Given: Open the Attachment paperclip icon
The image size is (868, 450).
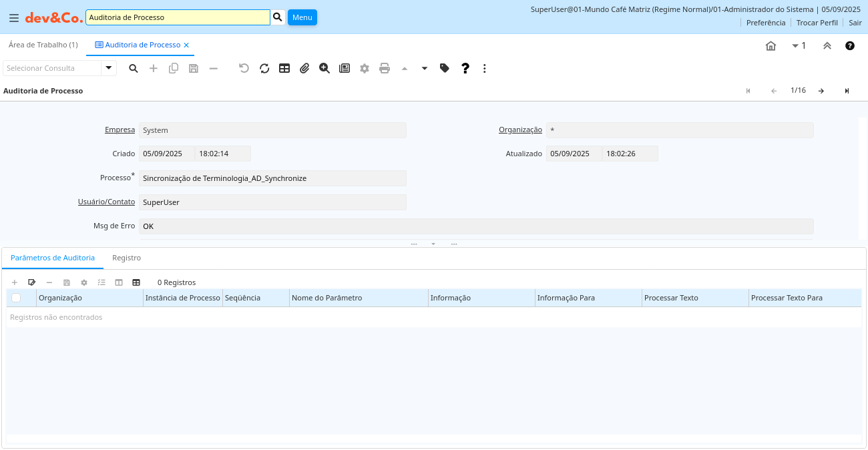Looking at the screenshot, I should coord(304,68).
